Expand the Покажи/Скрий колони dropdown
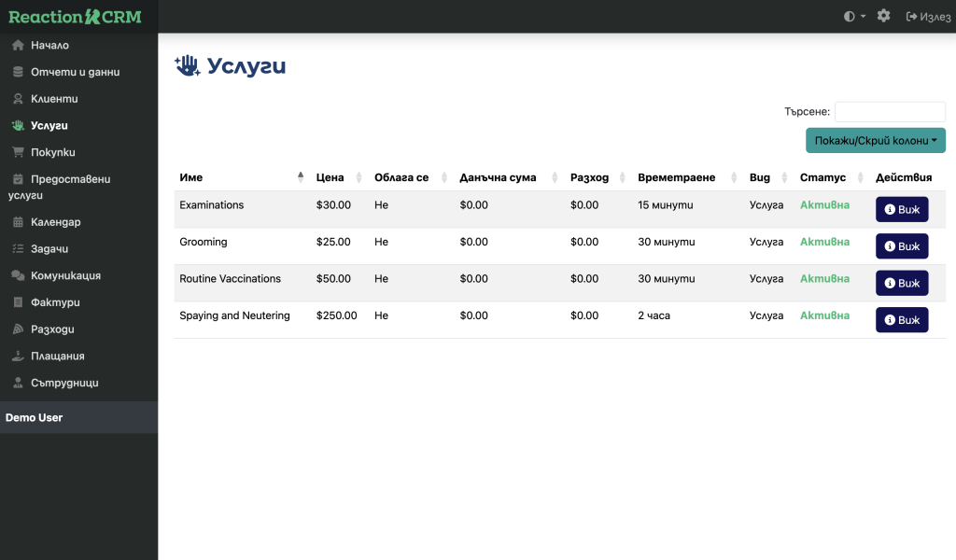 tap(875, 140)
